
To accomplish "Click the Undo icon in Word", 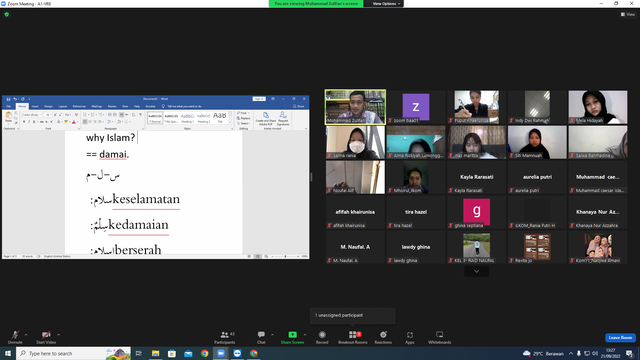I will click(15, 99).
